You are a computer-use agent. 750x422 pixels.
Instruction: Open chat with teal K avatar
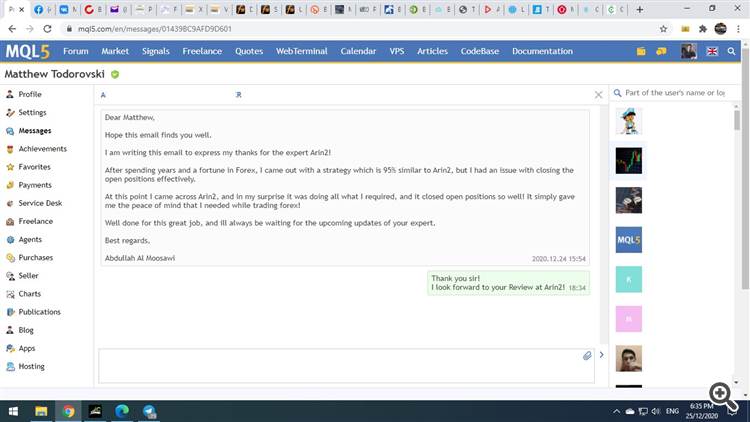(x=629, y=279)
